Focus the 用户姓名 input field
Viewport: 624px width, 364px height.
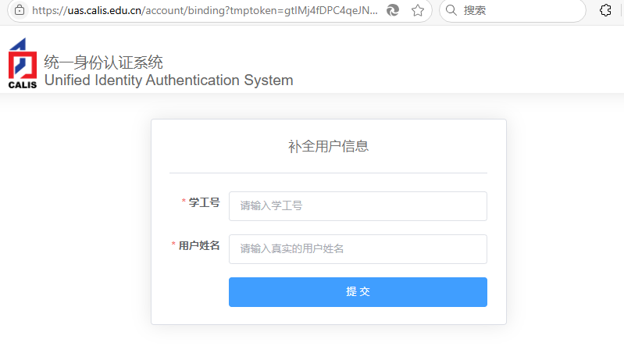[358, 249]
